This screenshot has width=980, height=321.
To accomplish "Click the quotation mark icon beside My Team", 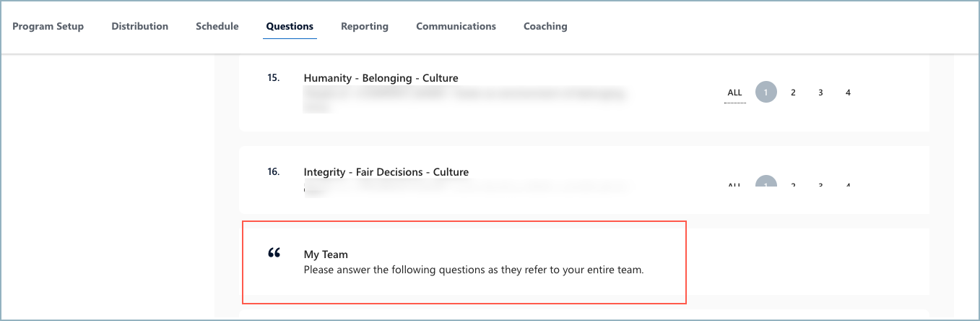I will 274,253.
